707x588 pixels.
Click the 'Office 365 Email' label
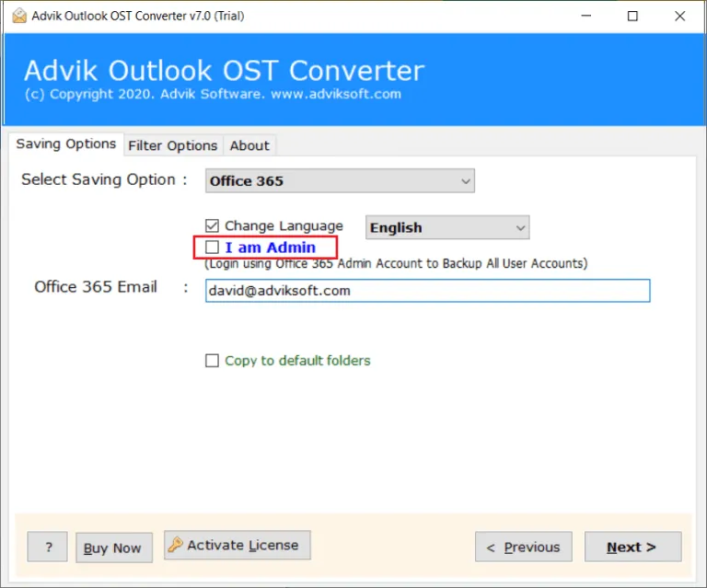[x=96, y=286]
